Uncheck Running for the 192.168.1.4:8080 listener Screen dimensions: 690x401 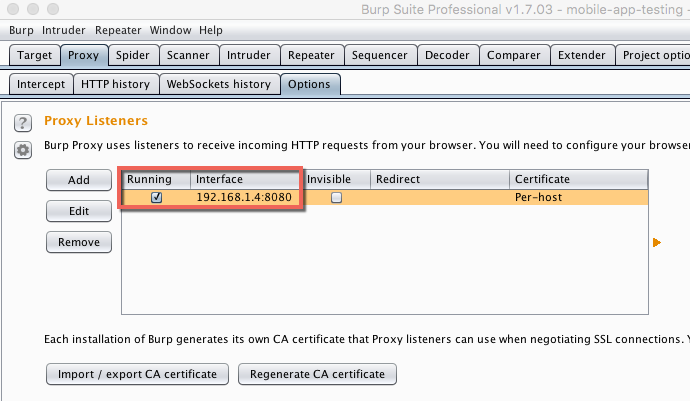[156, 198]
